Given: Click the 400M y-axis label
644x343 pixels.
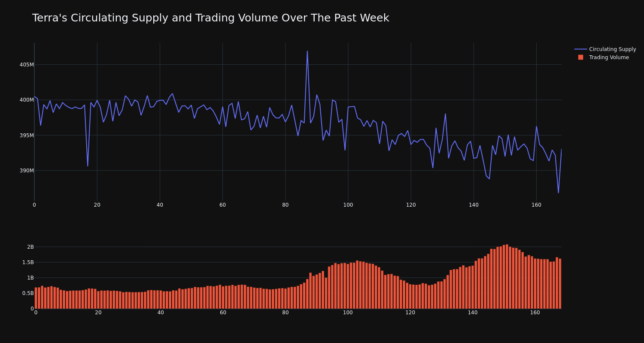Looking at the screenshot, I should coord(27,100).
